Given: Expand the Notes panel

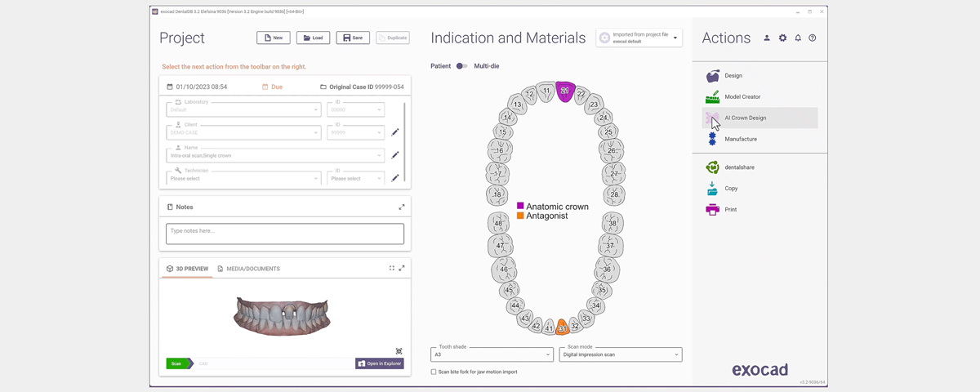Looking at the screenshot, I should pyautogui.click(x=402, y=207).
